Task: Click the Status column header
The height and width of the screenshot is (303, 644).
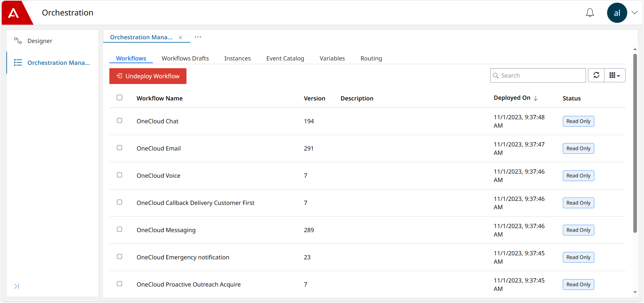Action: point(572,98)
